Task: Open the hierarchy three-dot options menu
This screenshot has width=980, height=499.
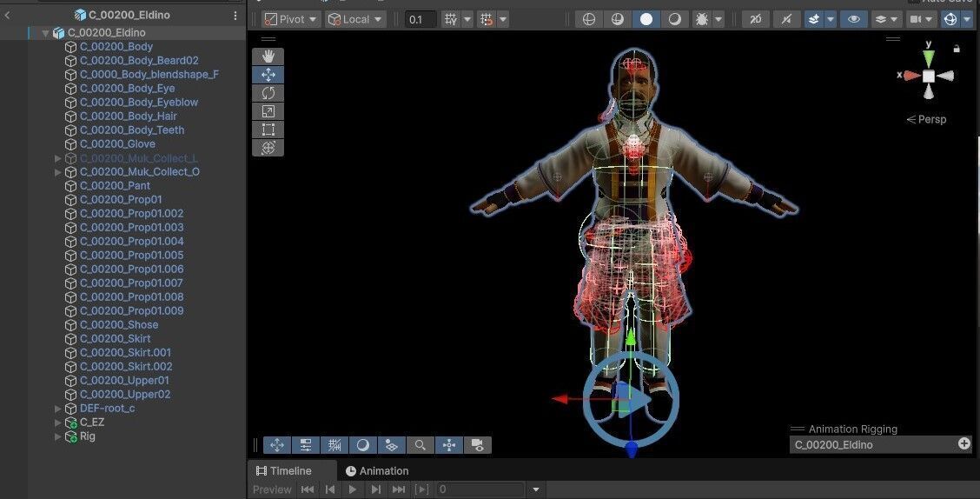Action: 235,15
